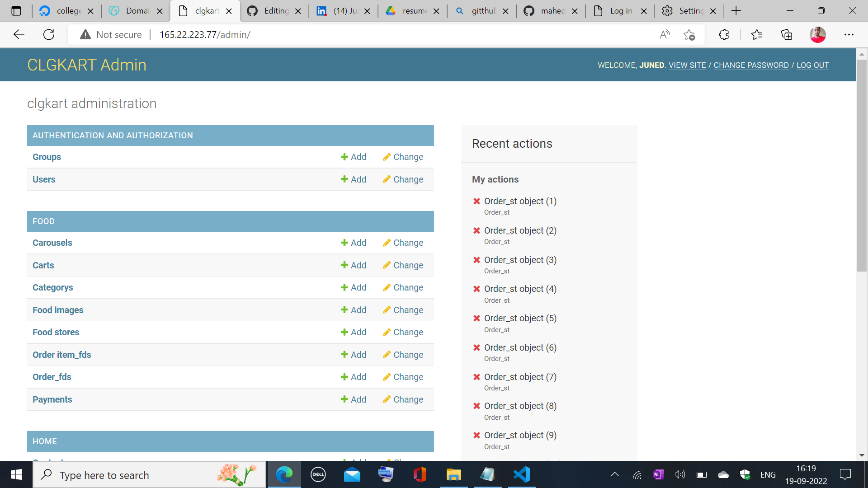Switch to the LinkedIn tab
Image resolution: width=868 pixels, height=488 pixels.
(x=344, y=11)
